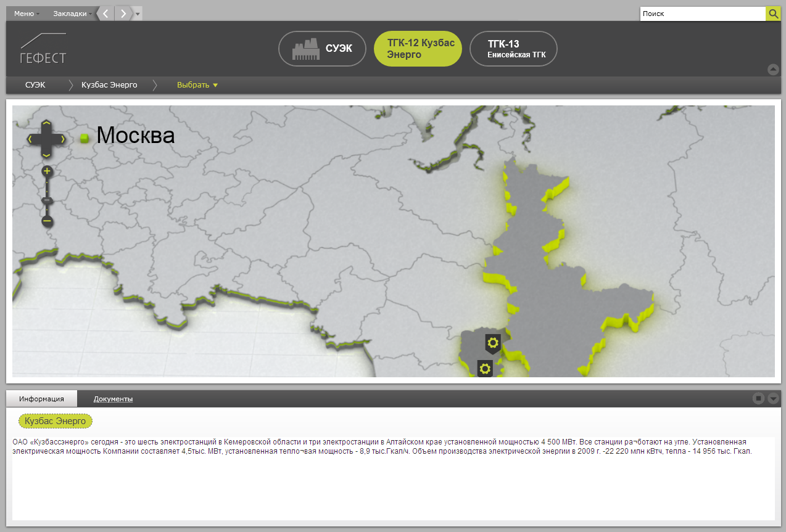Open the Выбрать dropdown
Screen dimensions: 786x532
pos(197,85)
